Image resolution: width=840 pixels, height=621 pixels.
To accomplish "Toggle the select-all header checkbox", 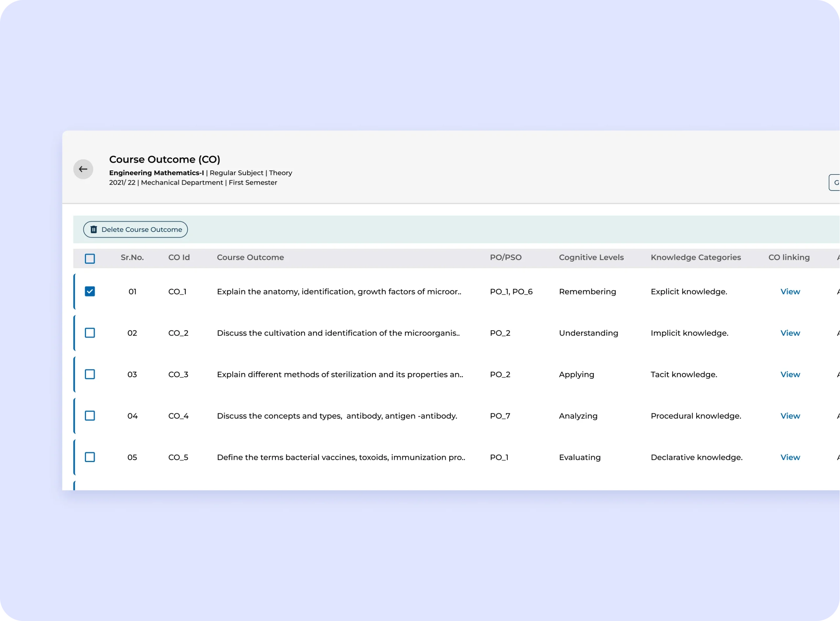I will (90, 259).
